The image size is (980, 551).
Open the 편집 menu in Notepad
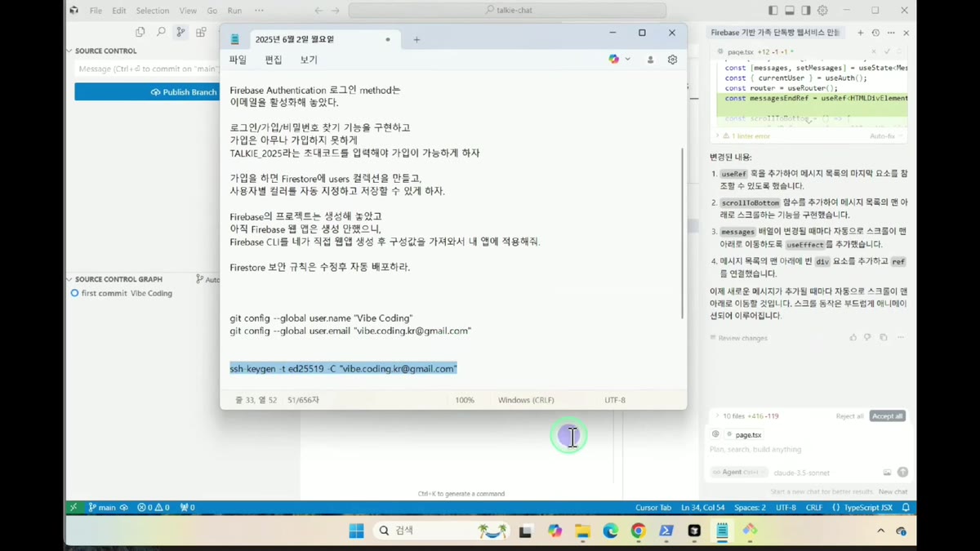click(x=274, y=60)
